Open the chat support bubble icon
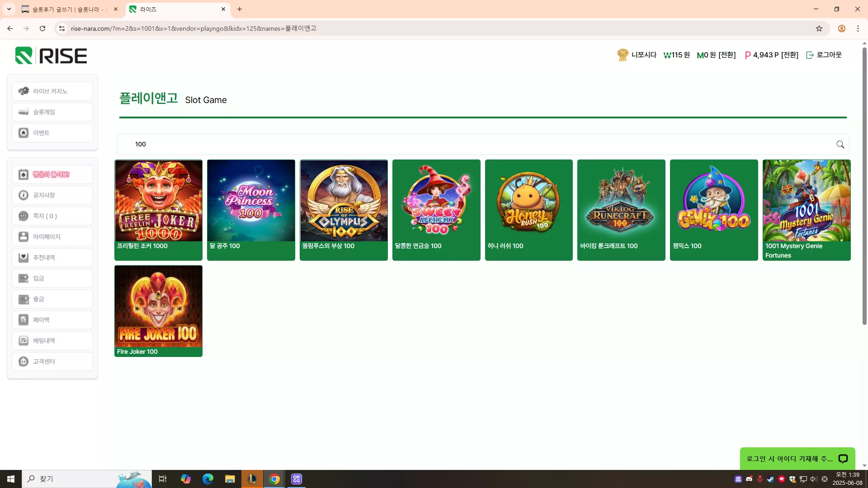The height and width of the screenshot is (488, 868). click(x=843, y=459)
